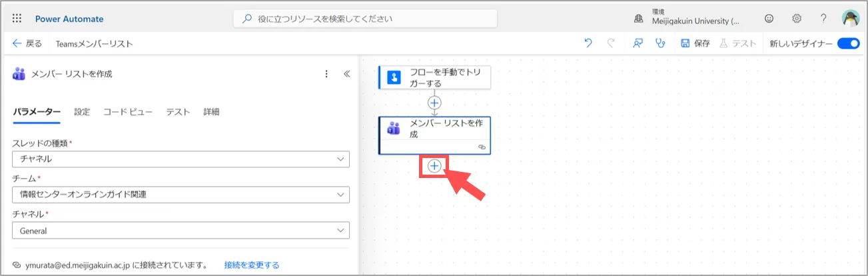Switch to the 設定 tab
The height and width of the screenshot is (276, 868).
(82, 112)
